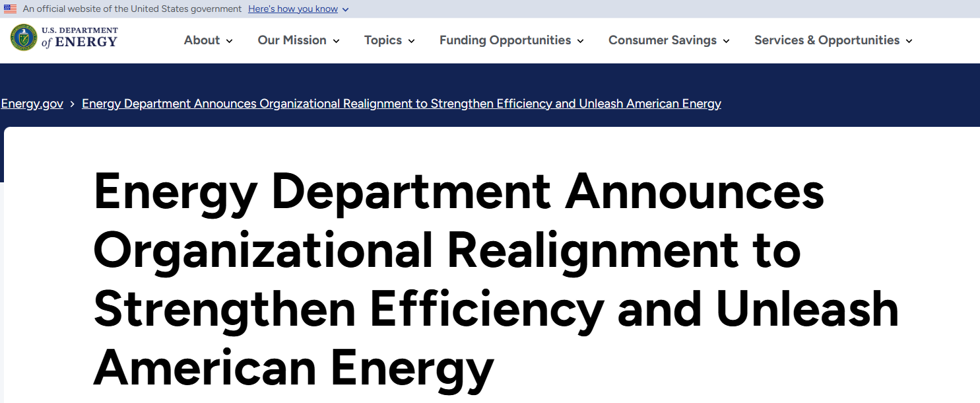Click the chevron arrow next to About
The image size is (980, 403).
click(230, 41)
